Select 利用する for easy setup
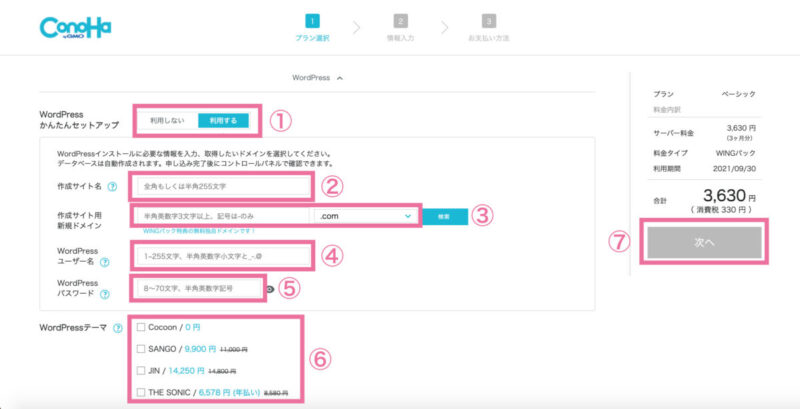Image resolution: width=800 pixels, height=409 pixels. (x=223, y=120)
